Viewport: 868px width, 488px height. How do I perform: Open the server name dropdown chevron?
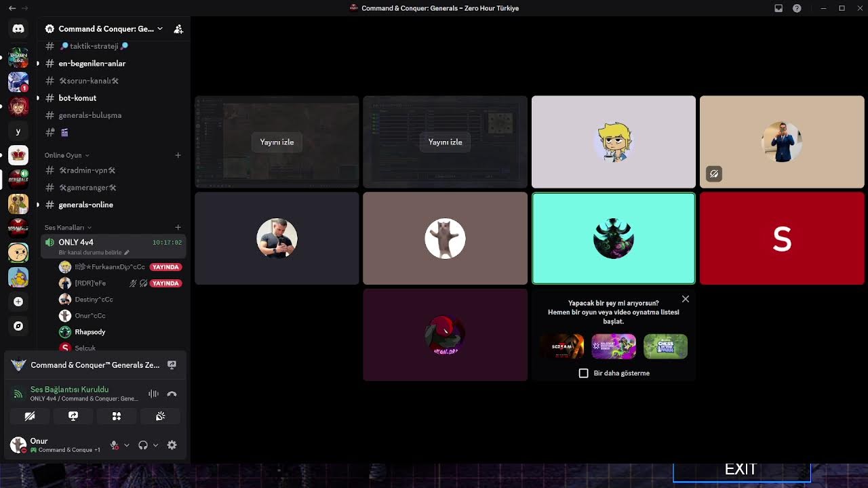pyautogui.click(x=160, y=29)
